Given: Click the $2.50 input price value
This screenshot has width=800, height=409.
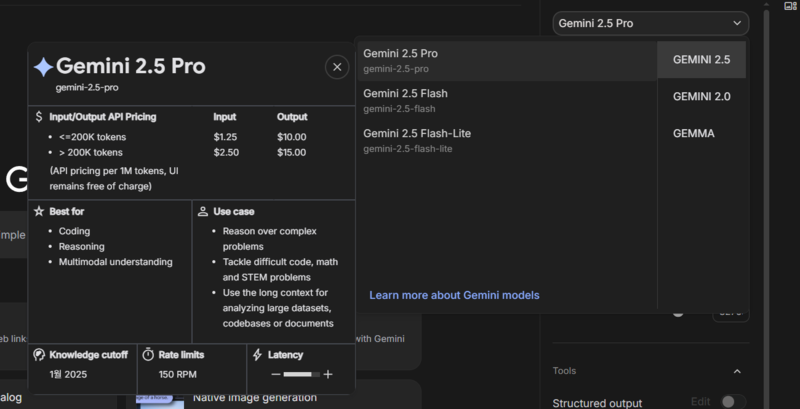Looking at the screenshot, I should [x=227, y=152].
